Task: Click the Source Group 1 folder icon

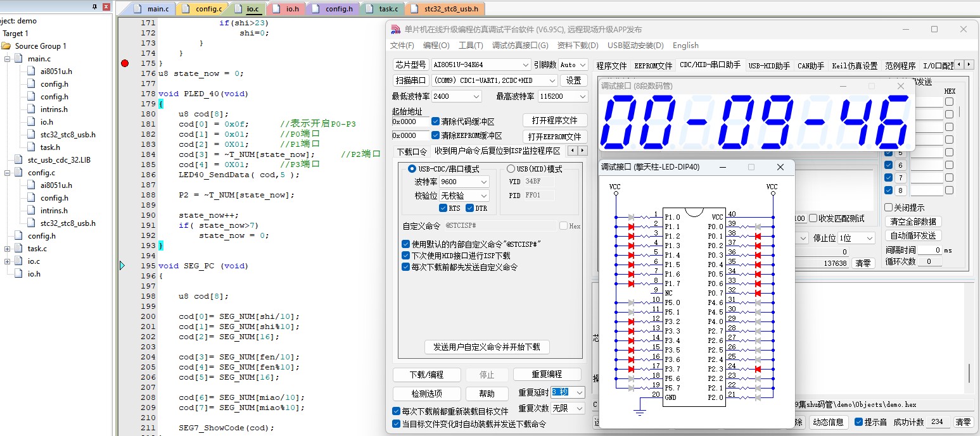Action: pyautogui.click(x=6, y=46)
